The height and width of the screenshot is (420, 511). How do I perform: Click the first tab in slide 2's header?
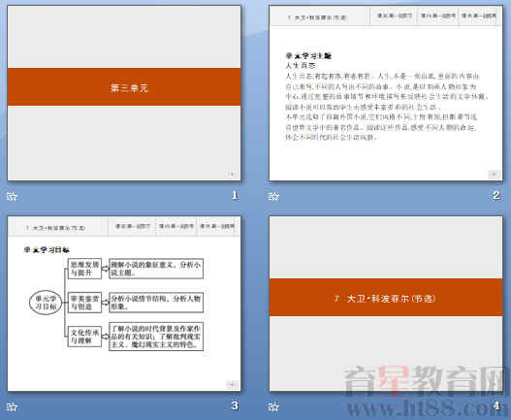394,16
